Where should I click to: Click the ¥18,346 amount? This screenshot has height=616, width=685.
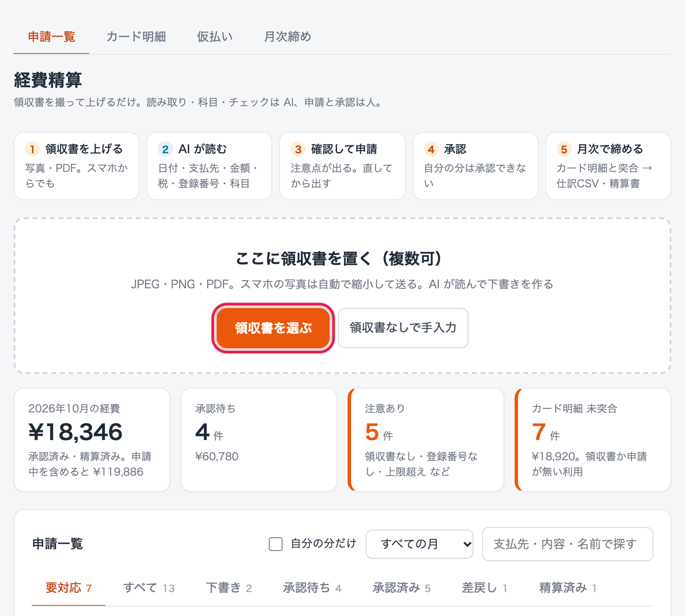[x=75, y=432]
